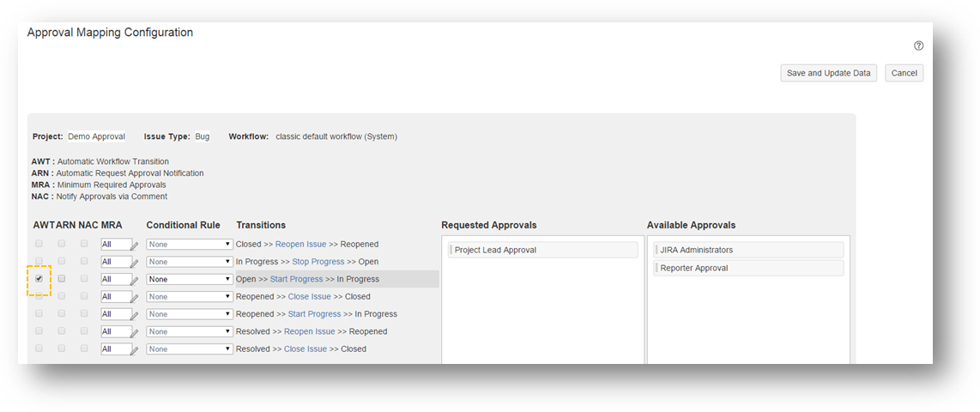Click MRA pencil icon for Reopen Issue row
The image size is (980, 412).
135,245
